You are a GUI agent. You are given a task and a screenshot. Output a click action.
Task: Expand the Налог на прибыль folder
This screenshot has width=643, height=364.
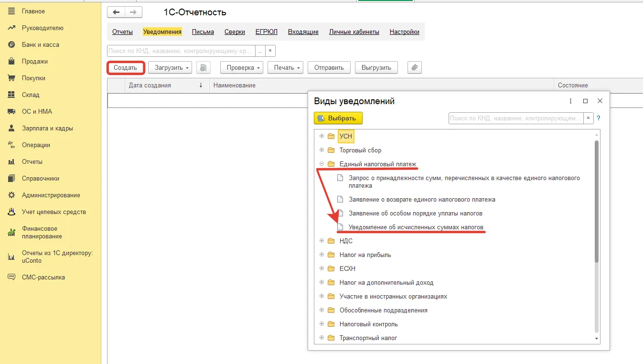click(x=321, y=255)
